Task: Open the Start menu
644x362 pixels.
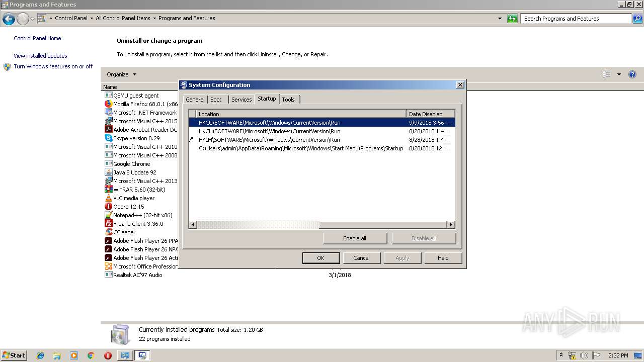Action: pos(14,355)
